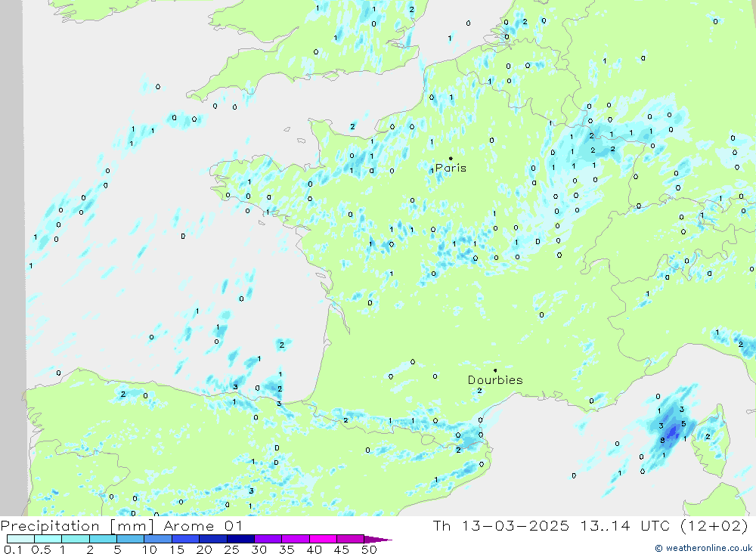Click the 20–25 mm legend swatch
This screenshot has height=554, width=756.
213,539
